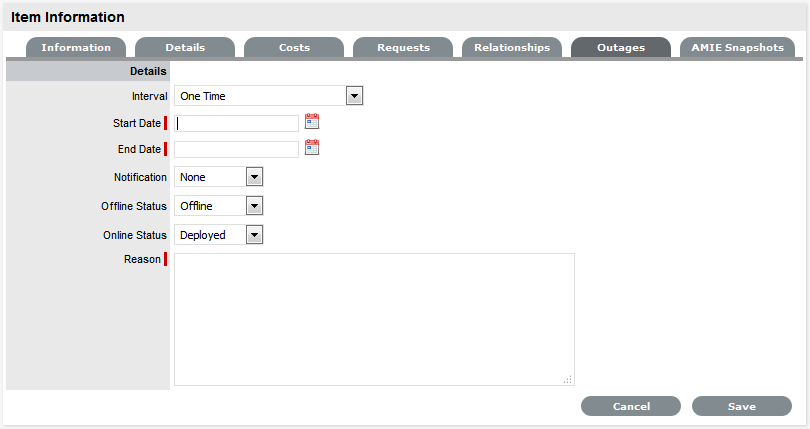
Task: Grab the Reason text area resize handle
Action: pyautogui.click(x=568, y=379)
